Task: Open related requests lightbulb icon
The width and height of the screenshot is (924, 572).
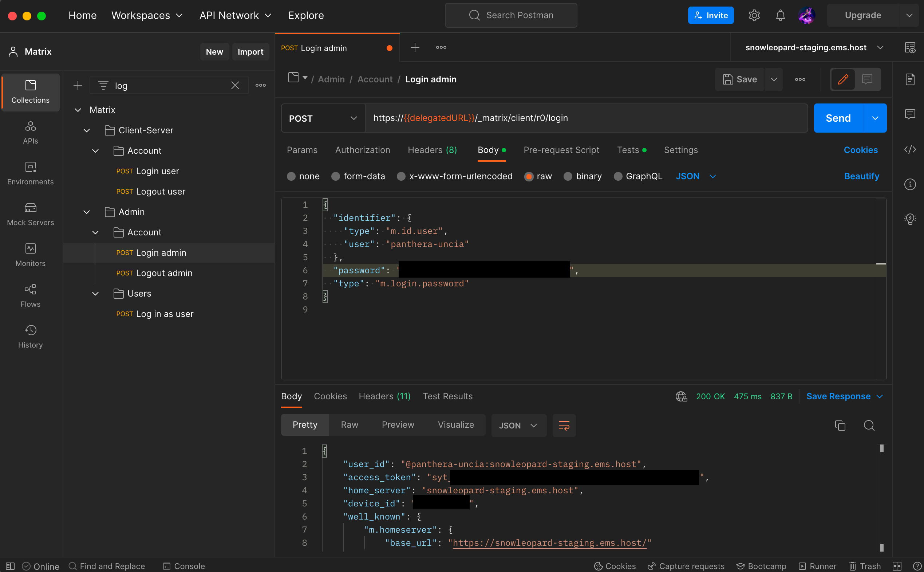Action: click(x=910, y=219)
